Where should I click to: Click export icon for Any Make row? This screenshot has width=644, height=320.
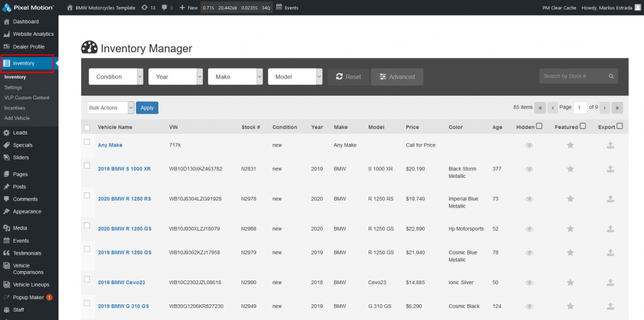click(x=610, y=145)
